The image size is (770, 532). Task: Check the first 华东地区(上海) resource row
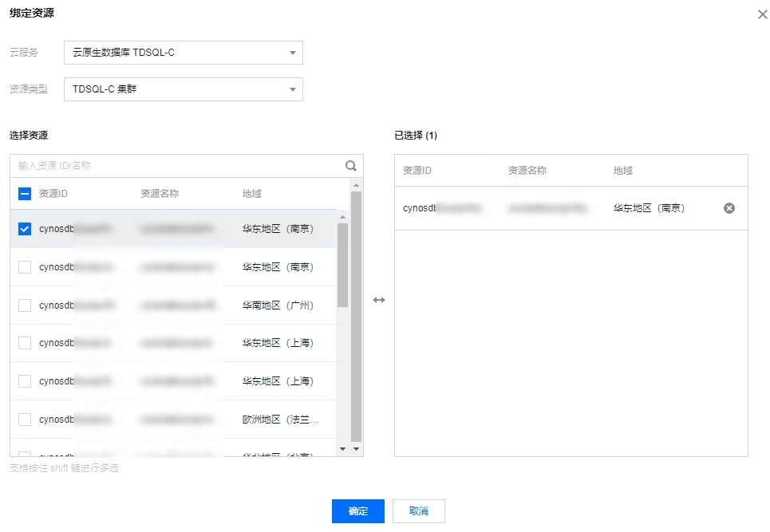(25, 342)
